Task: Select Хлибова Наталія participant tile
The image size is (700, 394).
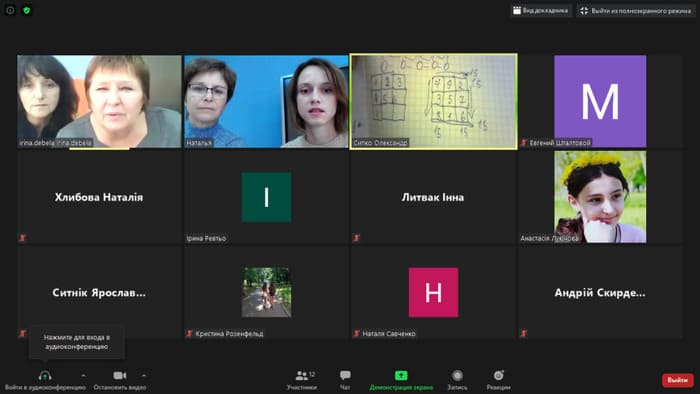Action: click(100, 197)
